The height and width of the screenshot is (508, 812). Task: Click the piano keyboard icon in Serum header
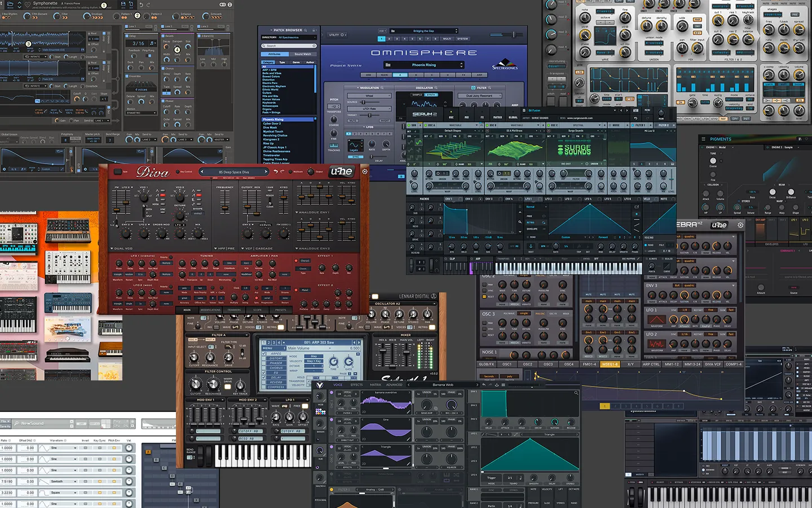(636, 111)
